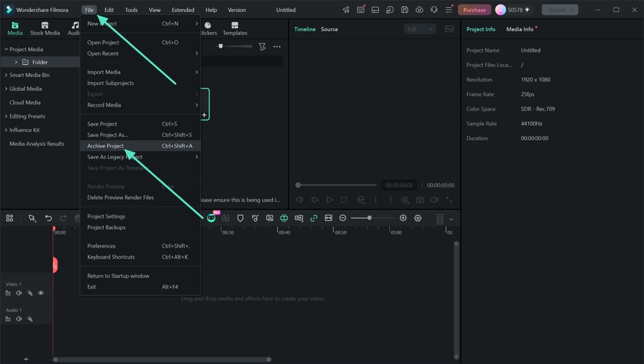644x364 pixels.
Task: Open Keyboard Shortcuts from File menu
Action: (x=140, y=257)
